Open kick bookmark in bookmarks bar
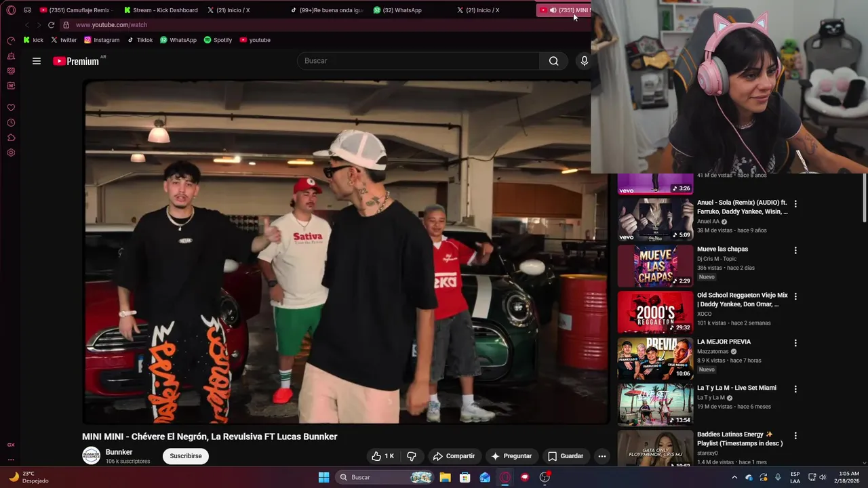This screenshot has height=488, width=868. 33,40
